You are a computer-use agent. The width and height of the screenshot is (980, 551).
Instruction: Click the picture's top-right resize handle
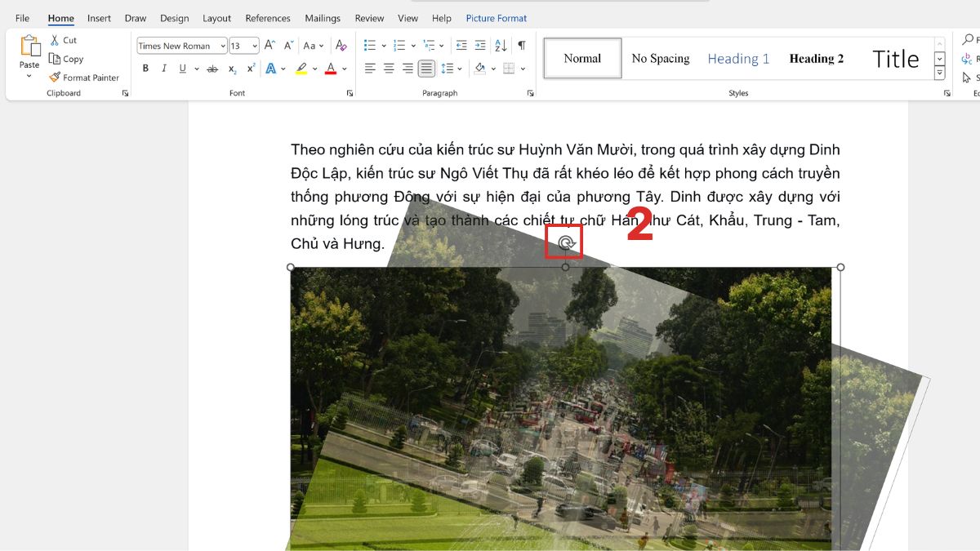pos(840,267)
